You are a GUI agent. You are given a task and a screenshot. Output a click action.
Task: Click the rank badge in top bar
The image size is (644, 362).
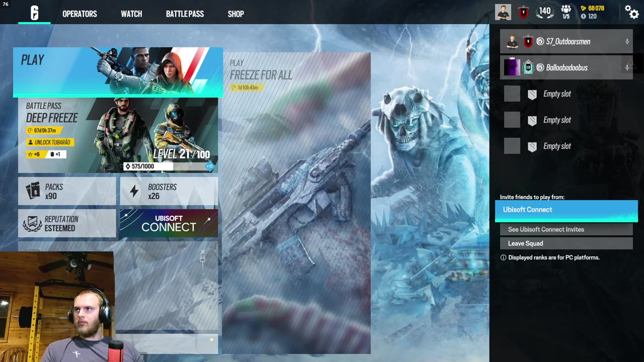523,12
